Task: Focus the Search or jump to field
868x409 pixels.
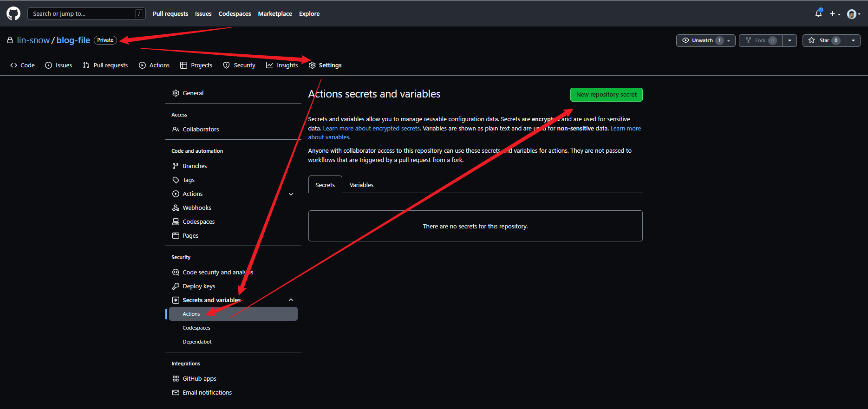Action: tap(86, 13)
